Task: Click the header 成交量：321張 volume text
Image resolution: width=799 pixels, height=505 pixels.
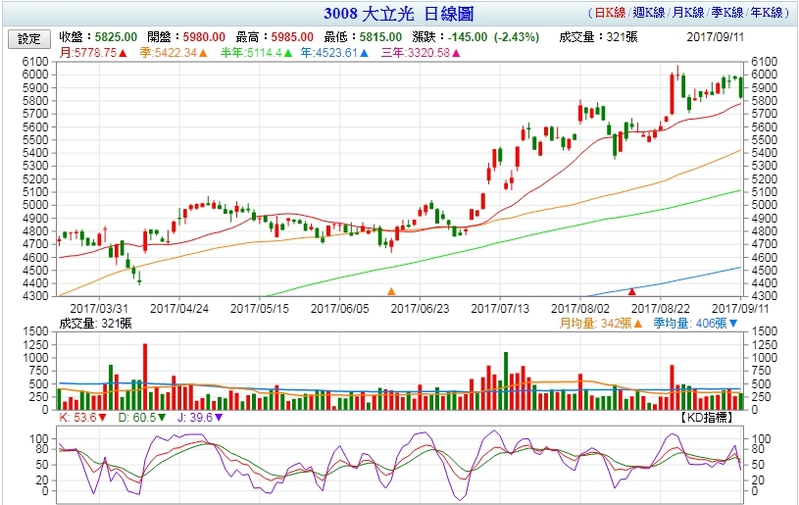Action: (598, 37)
